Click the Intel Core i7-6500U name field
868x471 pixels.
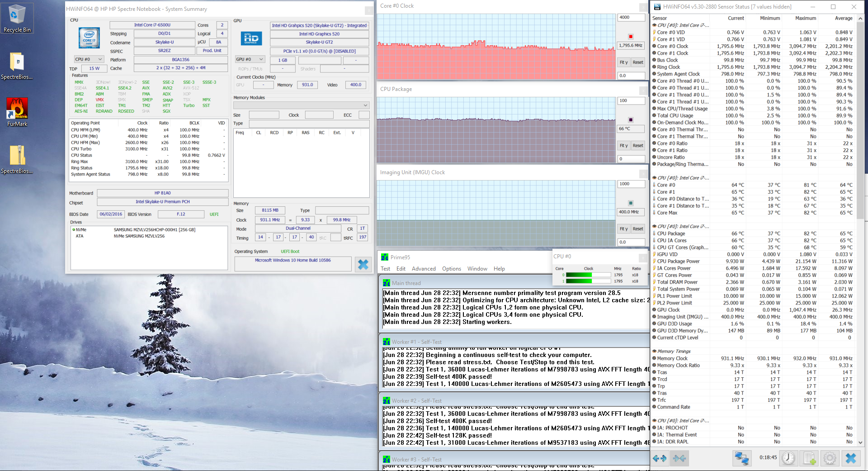coord(152,25)
